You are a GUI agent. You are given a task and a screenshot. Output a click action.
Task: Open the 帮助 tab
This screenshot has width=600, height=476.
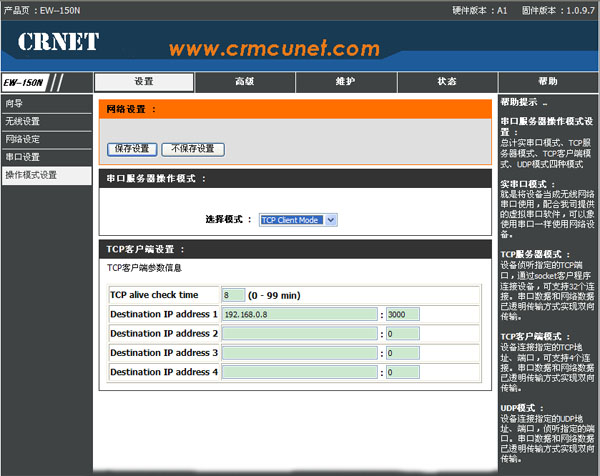pyautogui.click(x=548, y=82)
